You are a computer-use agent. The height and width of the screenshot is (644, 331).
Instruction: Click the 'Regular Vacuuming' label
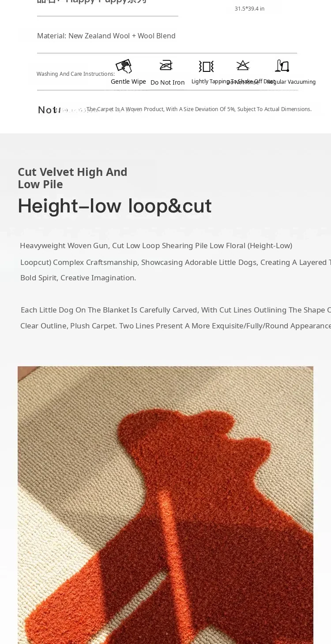[292, 82]
